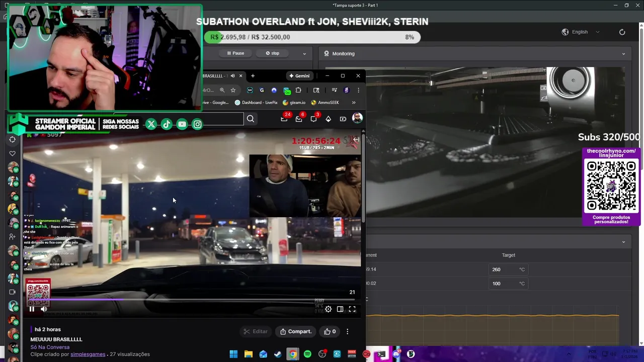Viewport: 644px width, 362px height.
Task: Click the Monitoring tab label
Action: click(343, 54)
